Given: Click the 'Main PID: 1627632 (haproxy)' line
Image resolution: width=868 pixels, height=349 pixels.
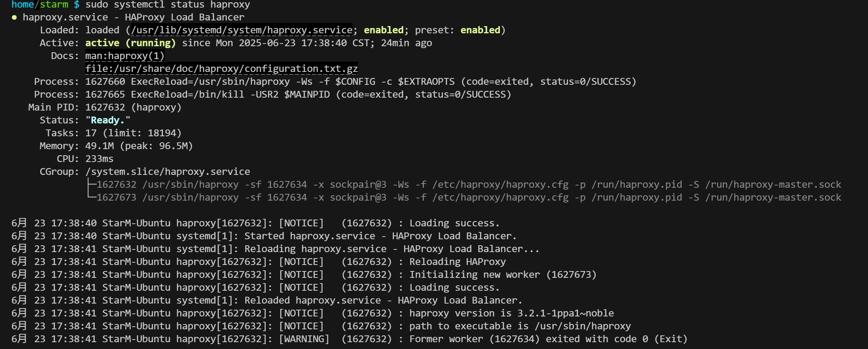Looking at the screenshot, I should tap(105, 107).
